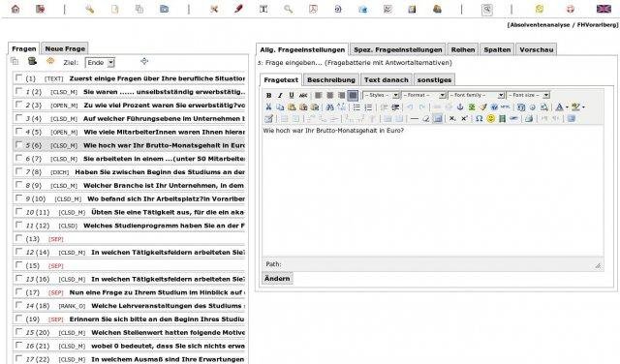Cut selection with the scissors icon

[x=268, y=106]
